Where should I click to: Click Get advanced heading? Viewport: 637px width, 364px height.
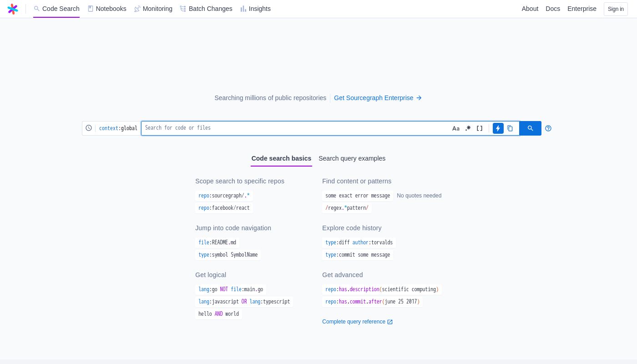coord(343,275)
